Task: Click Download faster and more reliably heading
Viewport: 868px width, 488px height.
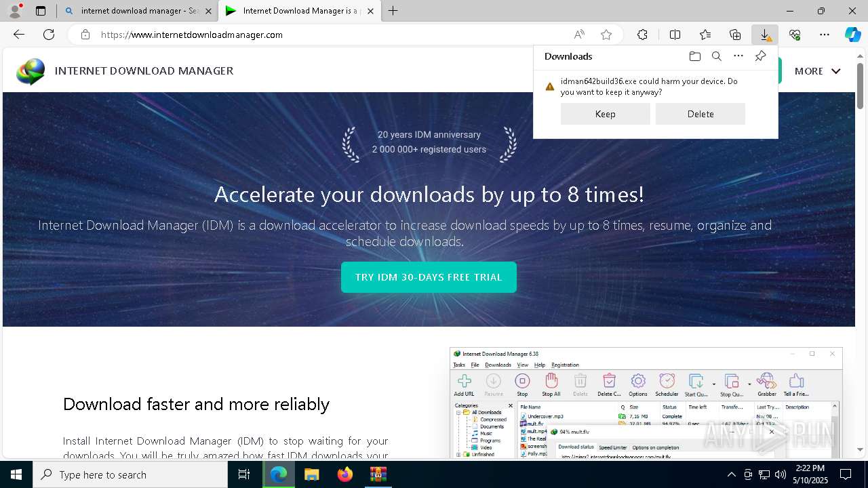Action: [x=196, y=404]
